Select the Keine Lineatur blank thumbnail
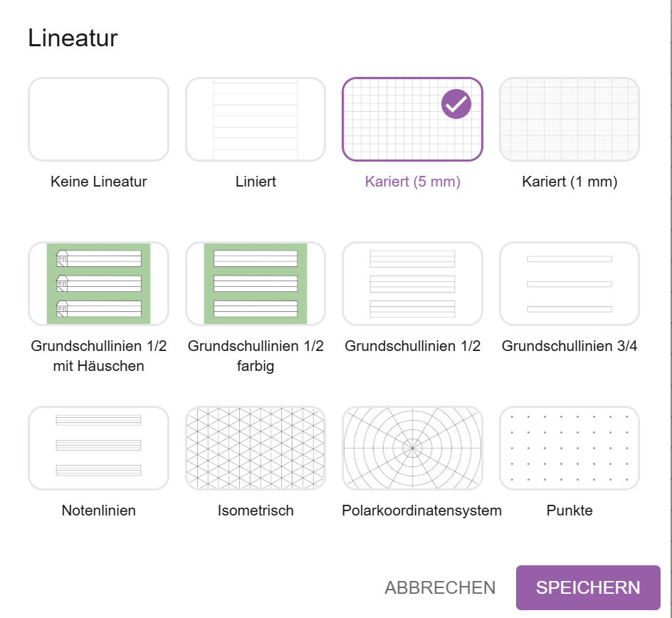The image size is (672, 618). (98, 119)
